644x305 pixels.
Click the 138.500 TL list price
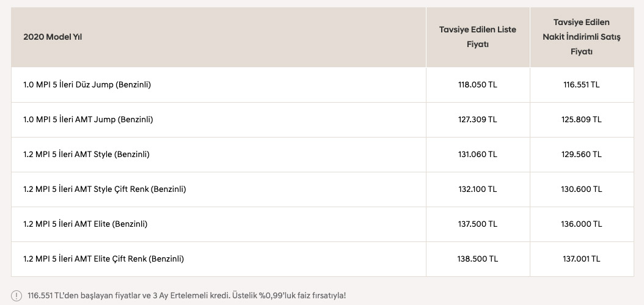coord(477,259)
